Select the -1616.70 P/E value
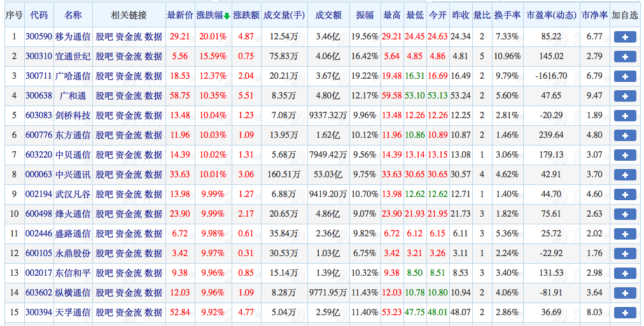 click(x=551, y=76)
